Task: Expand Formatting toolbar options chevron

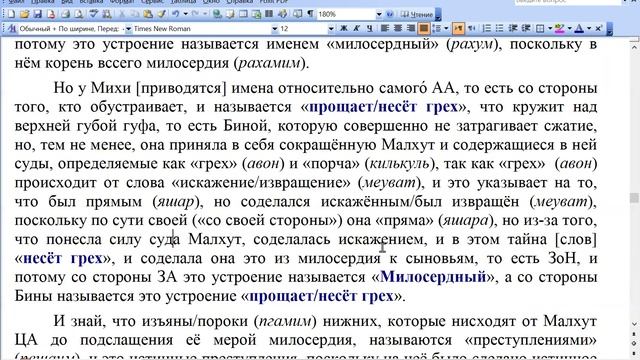Action: 610,29
